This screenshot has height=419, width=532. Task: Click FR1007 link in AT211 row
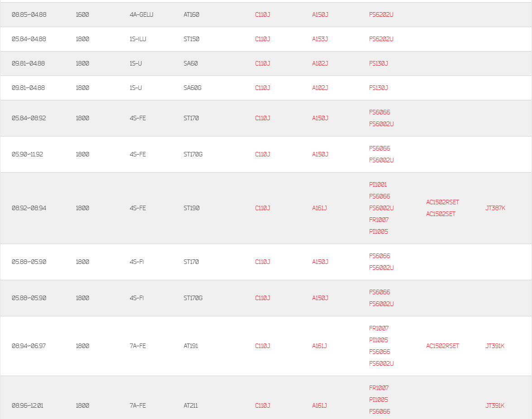[x=379, y=388]
